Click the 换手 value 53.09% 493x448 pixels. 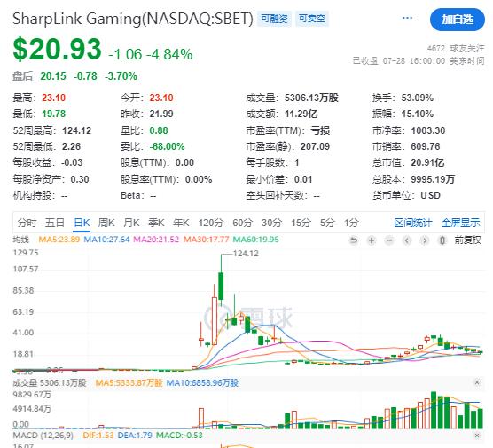[x=418, y=98]
